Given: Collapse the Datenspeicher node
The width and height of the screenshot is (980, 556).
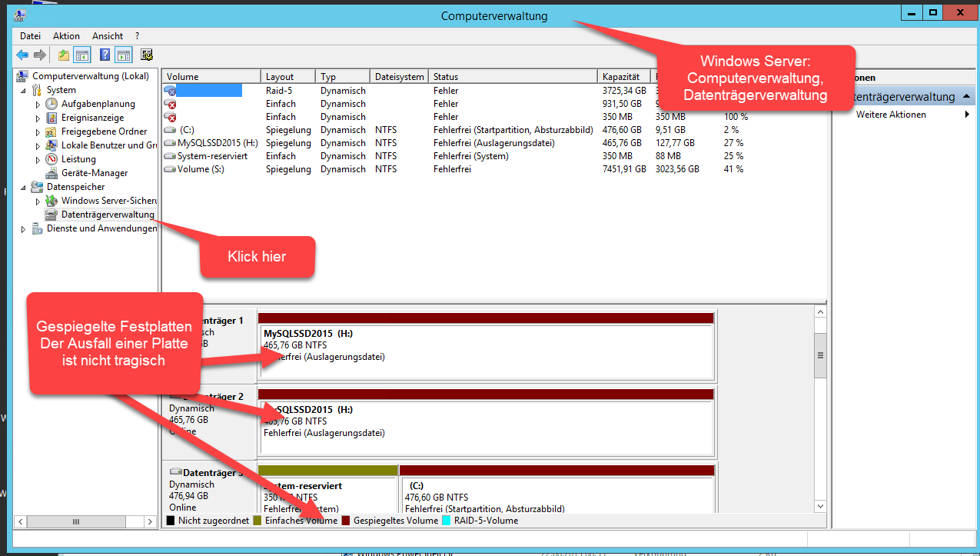Looking at the screenshot, I should coord(25,188).
